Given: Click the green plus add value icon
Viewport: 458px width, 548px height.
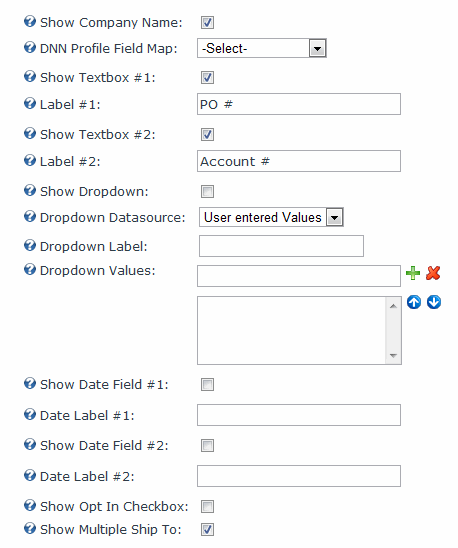Looking at the screenshot, I should tap(413, 273).
